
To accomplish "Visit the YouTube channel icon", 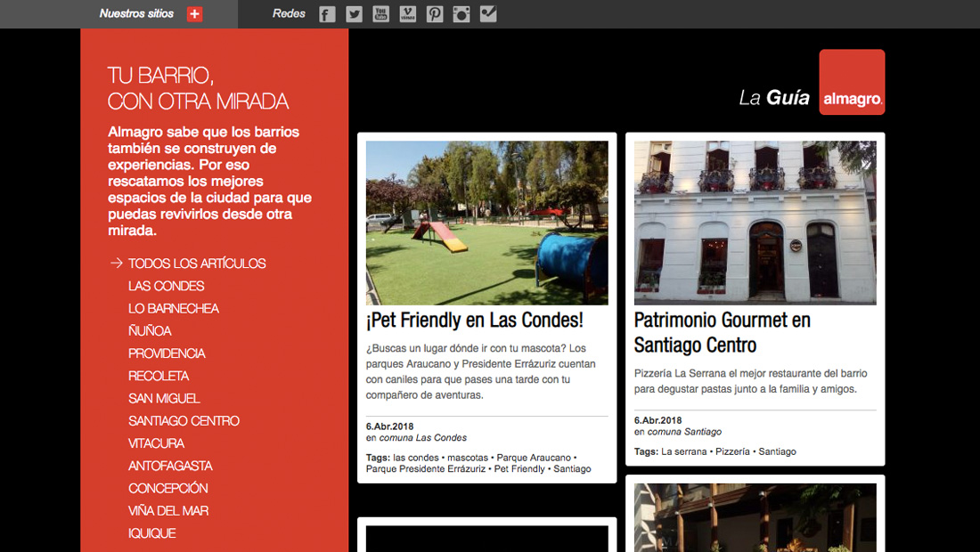I will [x=380, y=14].
